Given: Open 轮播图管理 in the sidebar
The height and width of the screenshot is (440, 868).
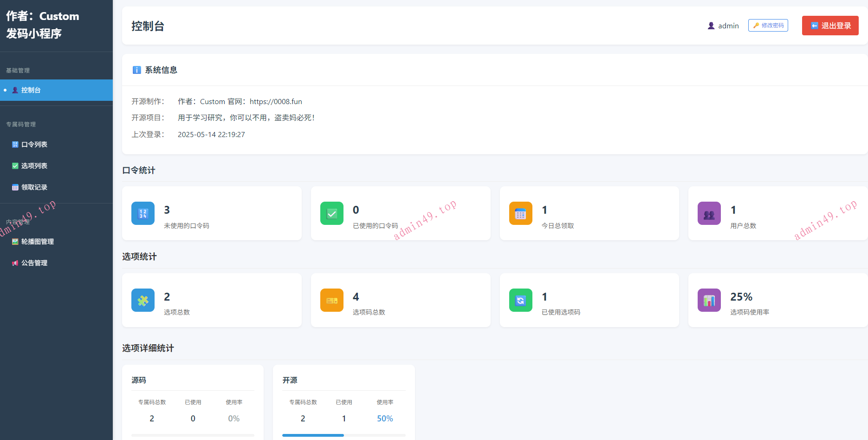Looking at the screenshot, I should (x=37, y=242).
